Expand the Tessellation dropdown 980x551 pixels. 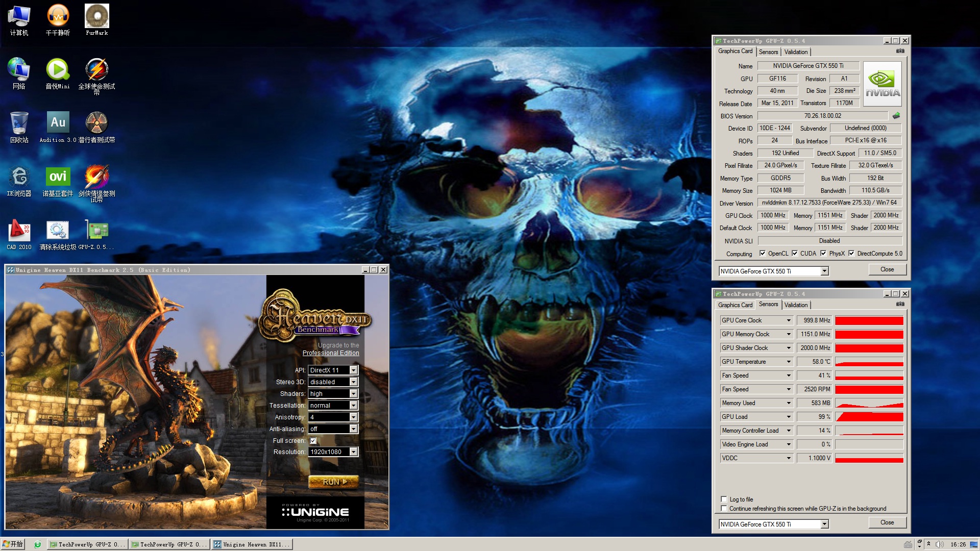[x=353, y=406]
